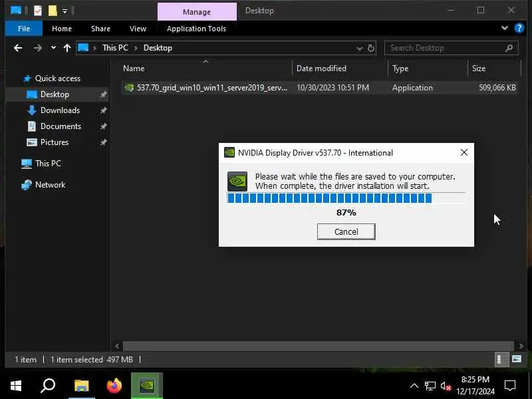
Task: Click the NVIDIA installer taskbar button
Action: (x=147, y=386)
